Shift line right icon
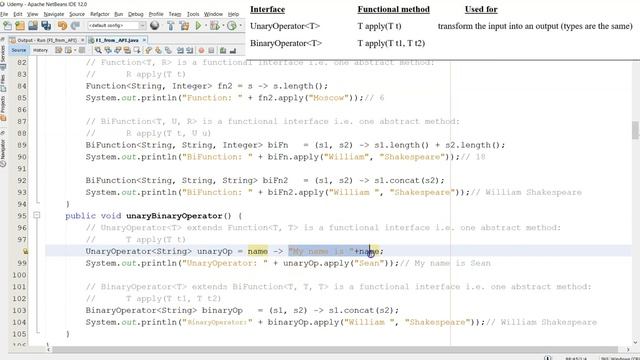640x360 pixels. (190, 50)
